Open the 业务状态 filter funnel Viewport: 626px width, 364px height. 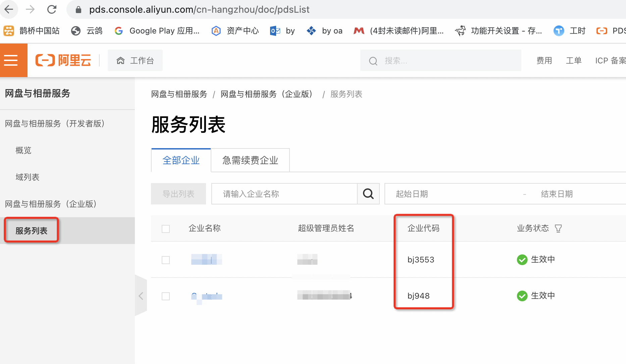coord(558,229)
